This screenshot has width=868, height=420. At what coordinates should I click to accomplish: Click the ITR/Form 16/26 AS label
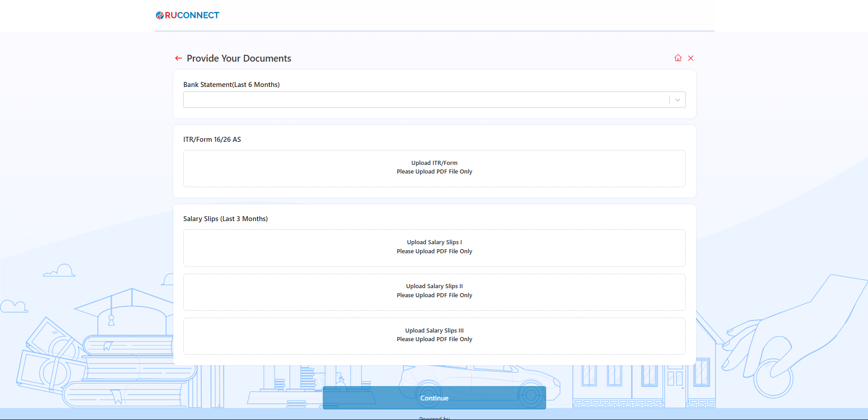[x=212, y=140]
